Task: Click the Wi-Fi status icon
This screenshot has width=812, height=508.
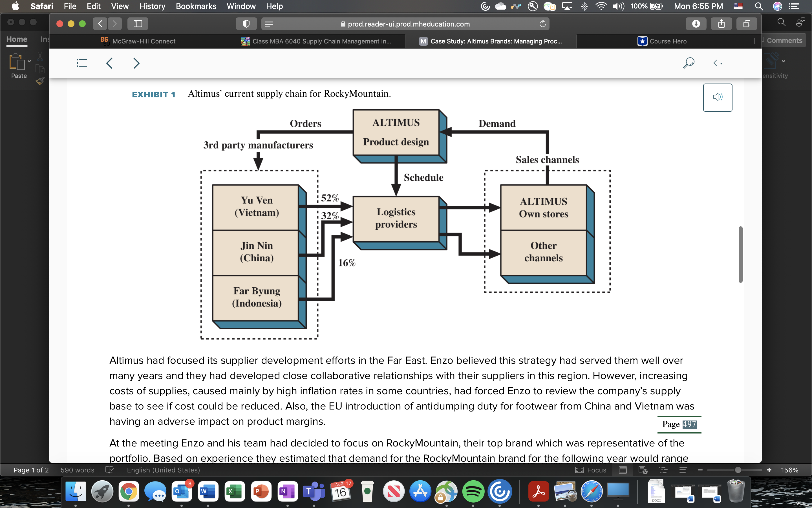Action: [601, 6]
